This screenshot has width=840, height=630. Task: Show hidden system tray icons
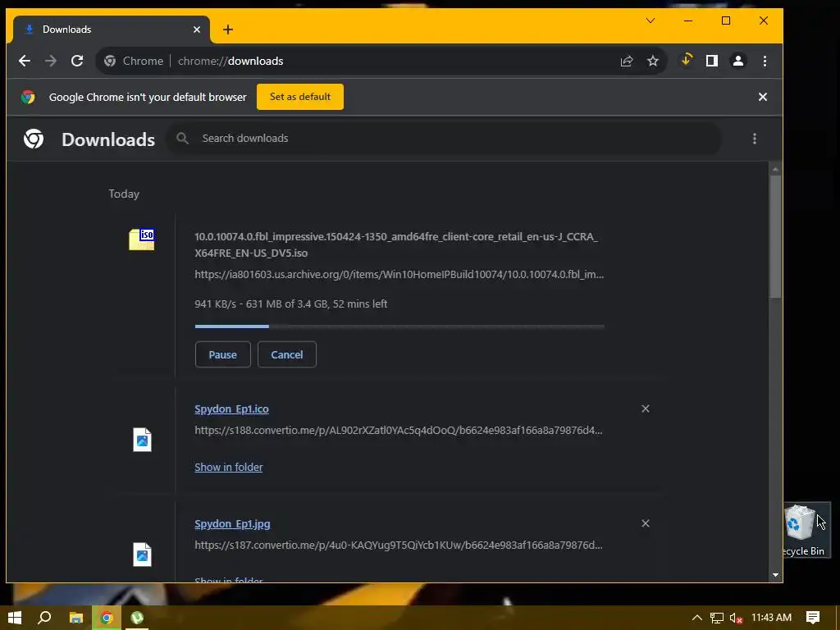coord(697,618)
